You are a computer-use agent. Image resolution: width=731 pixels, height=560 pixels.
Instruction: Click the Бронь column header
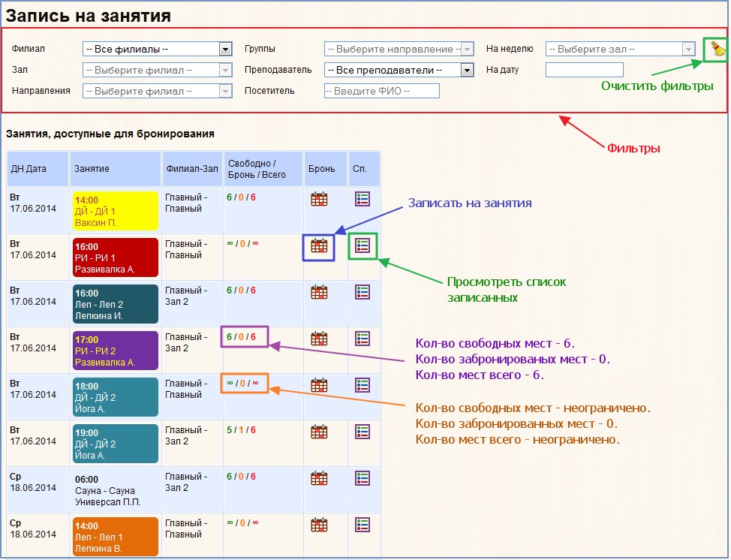(326, 169)
